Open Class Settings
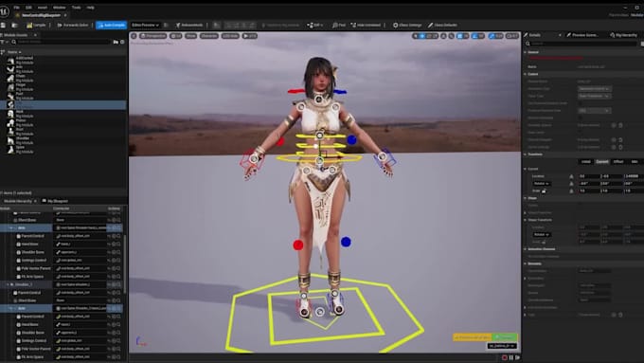 click(x=407, y=25)
